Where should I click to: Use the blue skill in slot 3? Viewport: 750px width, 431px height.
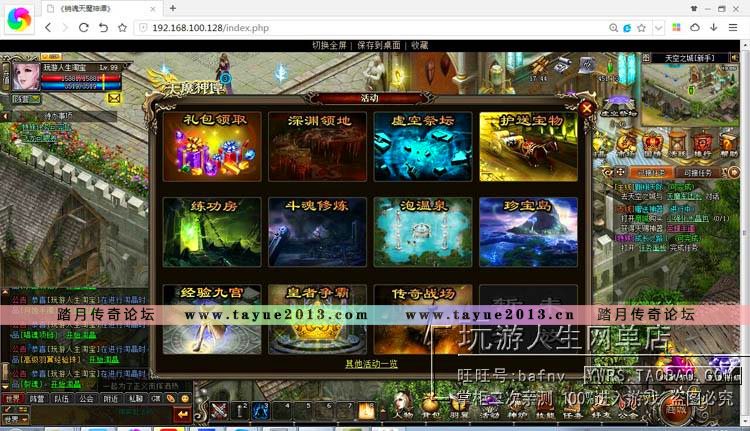pyautogui.click(x=260, y=410)
